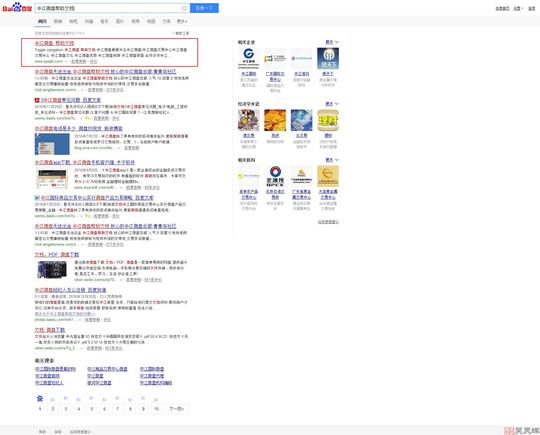The width and height of the screenshot is (540, 435).
Task: Open the 搜索工具 filter option
Action: click(181, 33)
